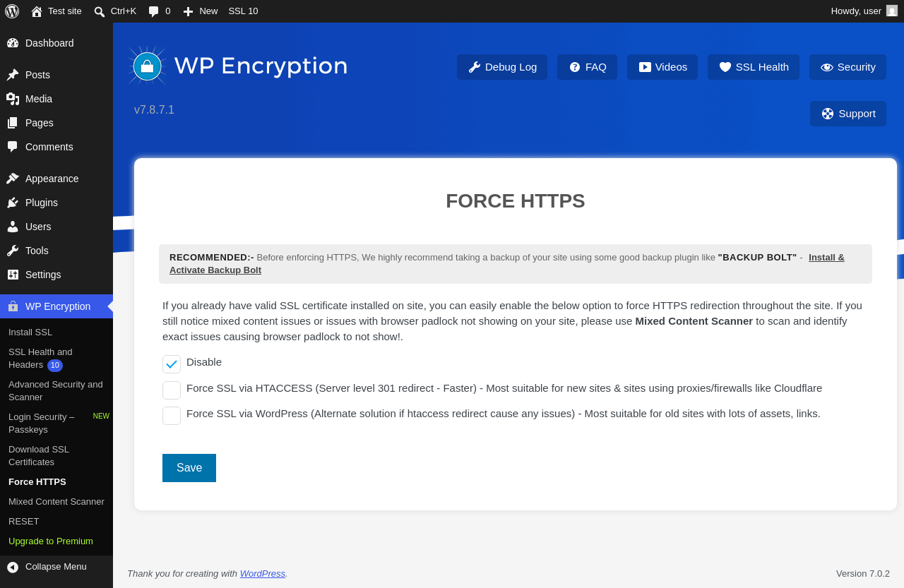Open the New content dropdown
The image size is (904, 588).
[x=201, y=11]
